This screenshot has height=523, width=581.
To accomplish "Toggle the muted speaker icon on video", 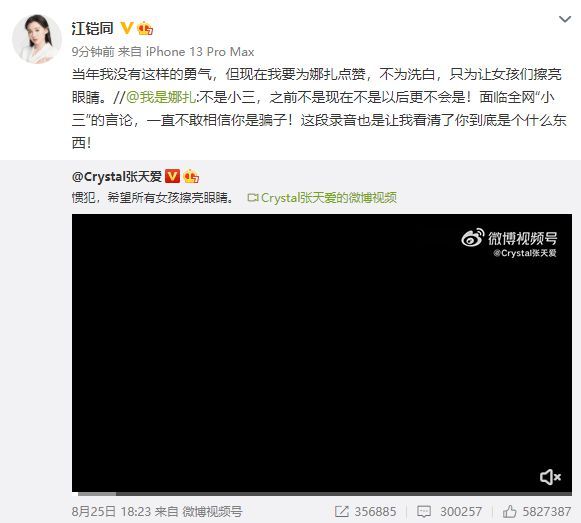I will tap(550, 477).
